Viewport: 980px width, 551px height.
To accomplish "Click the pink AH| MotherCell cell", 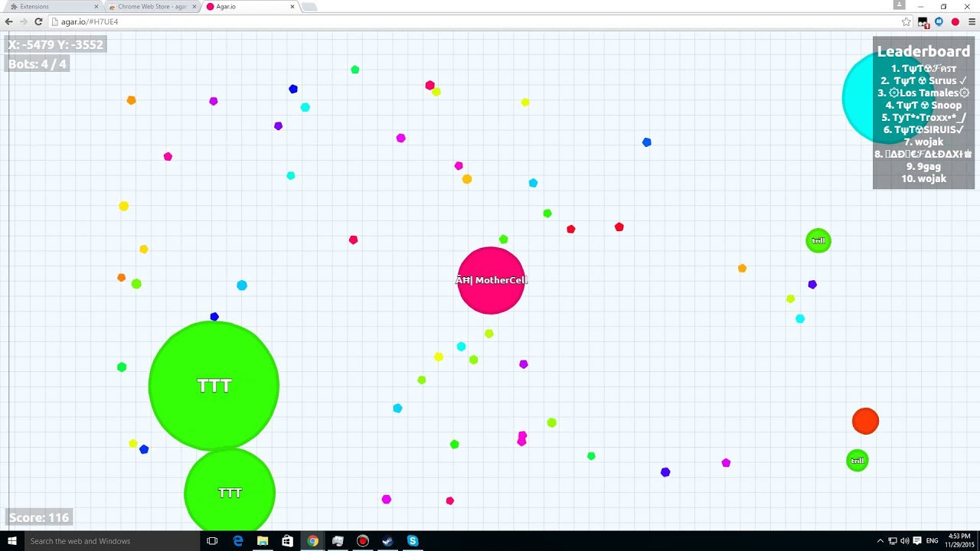I will coord(491,280).
